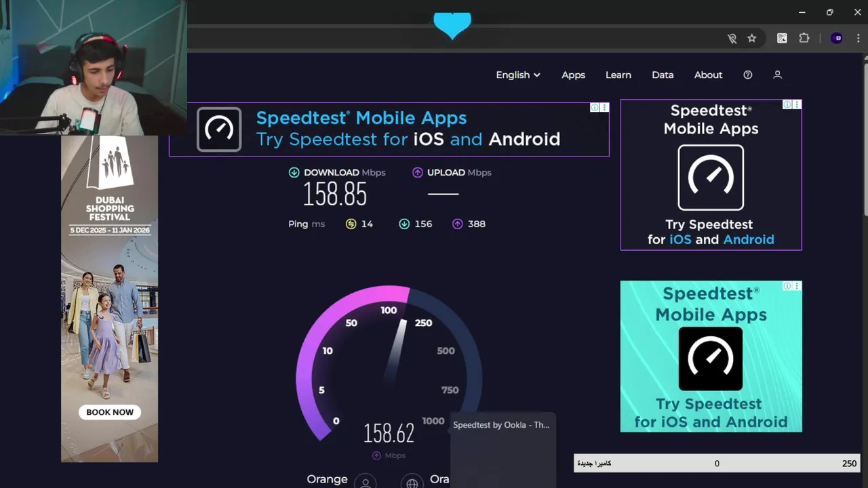Click the Orange ISP name label
The height and width of the screenshot is (488, 868).
[x=327, y=479]
